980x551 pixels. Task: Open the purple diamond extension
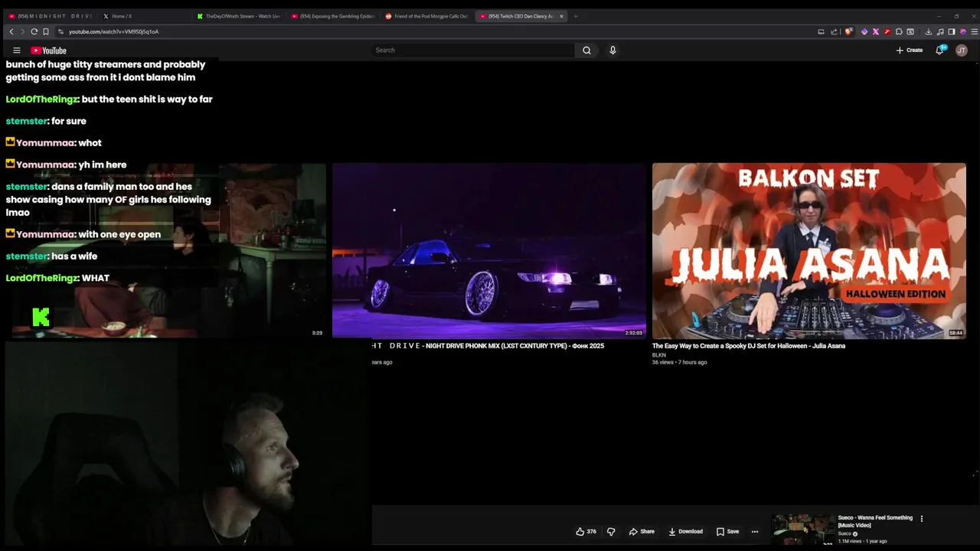click(864, 31)
